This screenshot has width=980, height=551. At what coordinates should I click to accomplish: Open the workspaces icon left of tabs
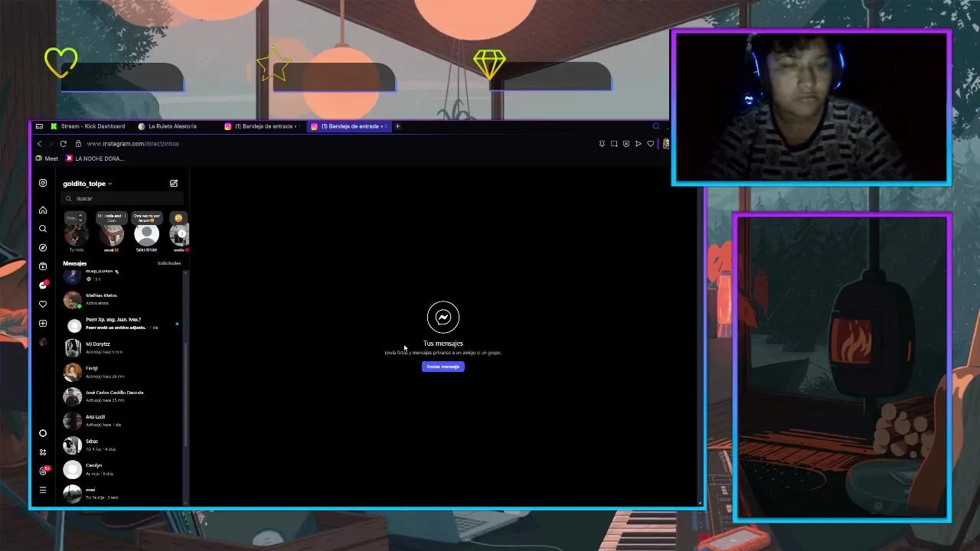tap(39, 126)
